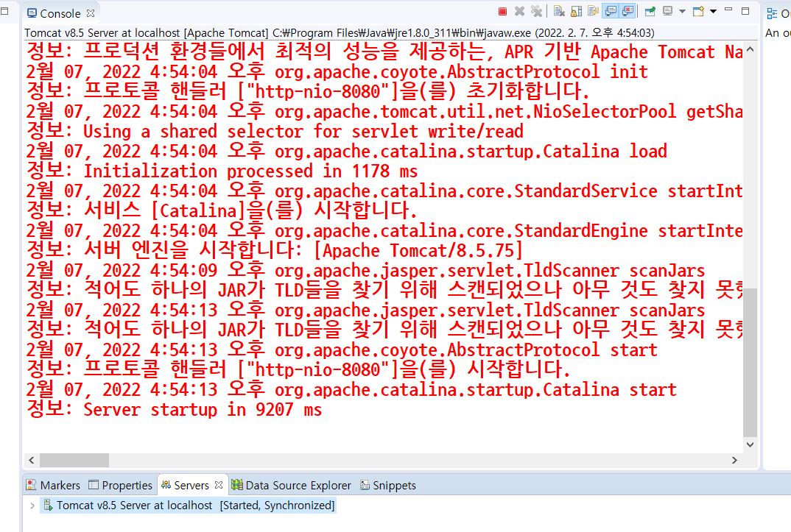Click Remove All Terminated Launches double-X icon

pos(537,11)
